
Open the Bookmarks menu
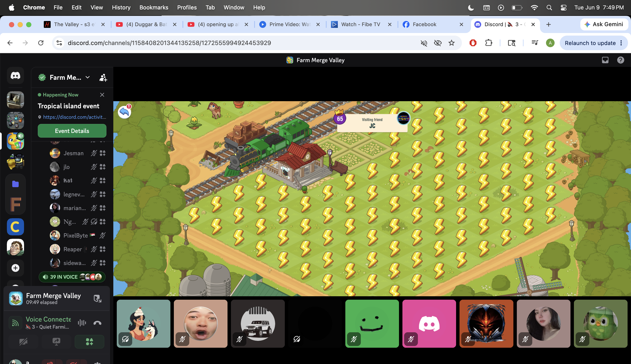point(154,8)
